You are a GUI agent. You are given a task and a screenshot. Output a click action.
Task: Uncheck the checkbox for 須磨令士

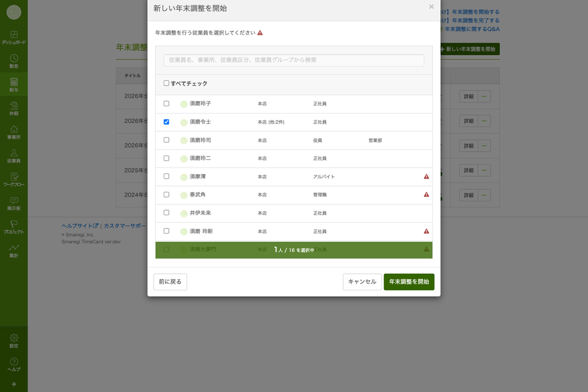(166, 122)
